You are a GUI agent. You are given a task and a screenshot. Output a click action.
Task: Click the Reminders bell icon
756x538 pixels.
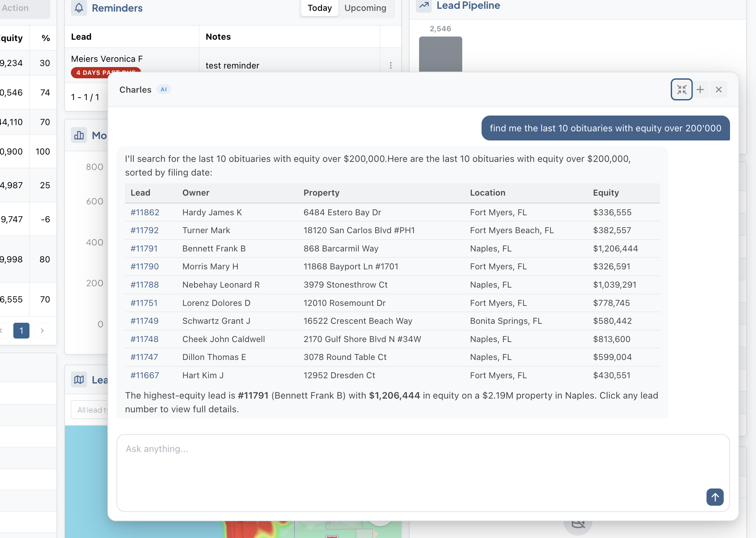coord(79,8)
